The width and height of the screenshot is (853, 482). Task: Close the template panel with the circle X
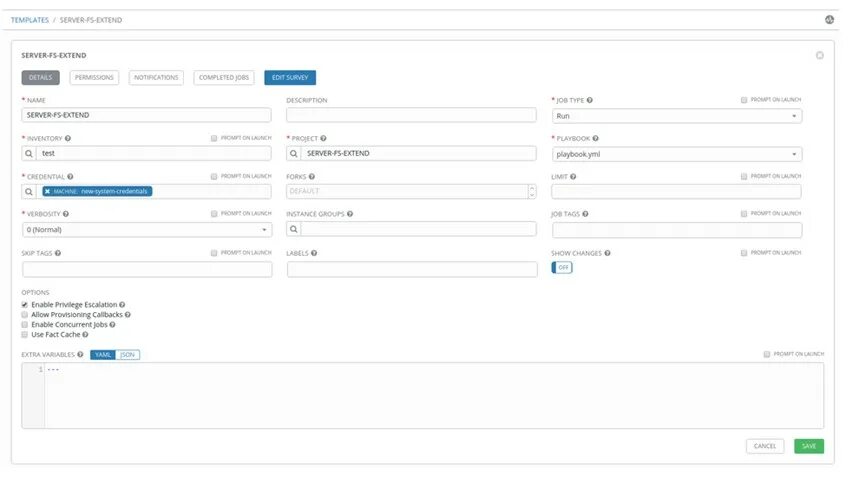point(820,55)
